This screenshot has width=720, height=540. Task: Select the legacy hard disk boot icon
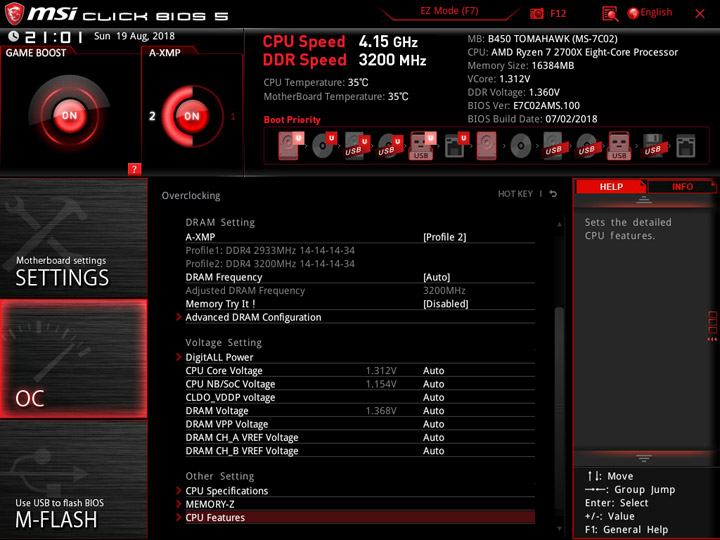click(x=486, y=146)
